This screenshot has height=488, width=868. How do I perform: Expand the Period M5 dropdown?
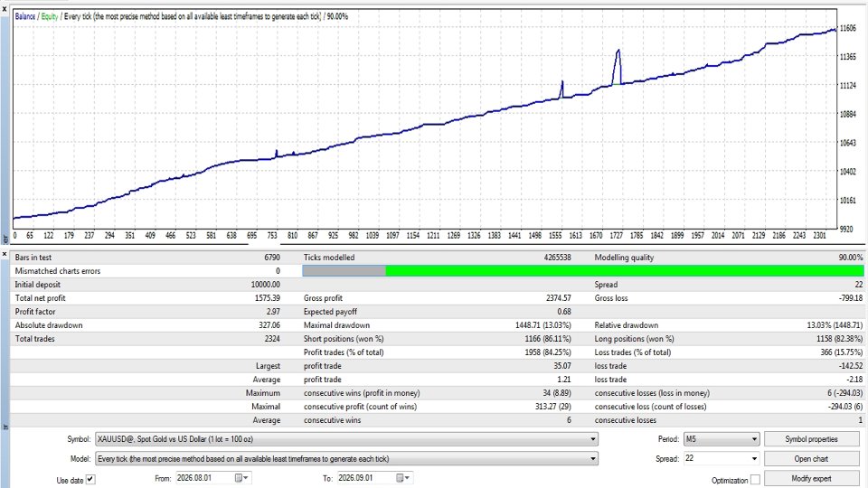(x=754, y=439)
